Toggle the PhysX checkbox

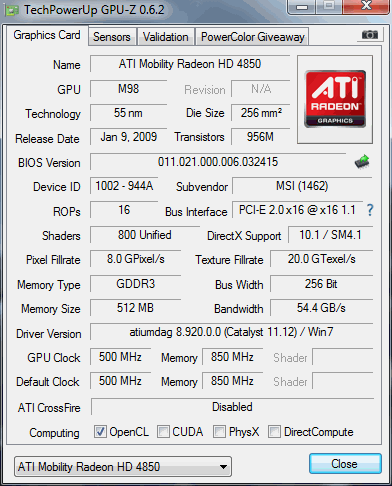pyautogui.click(x=219, y=431)
